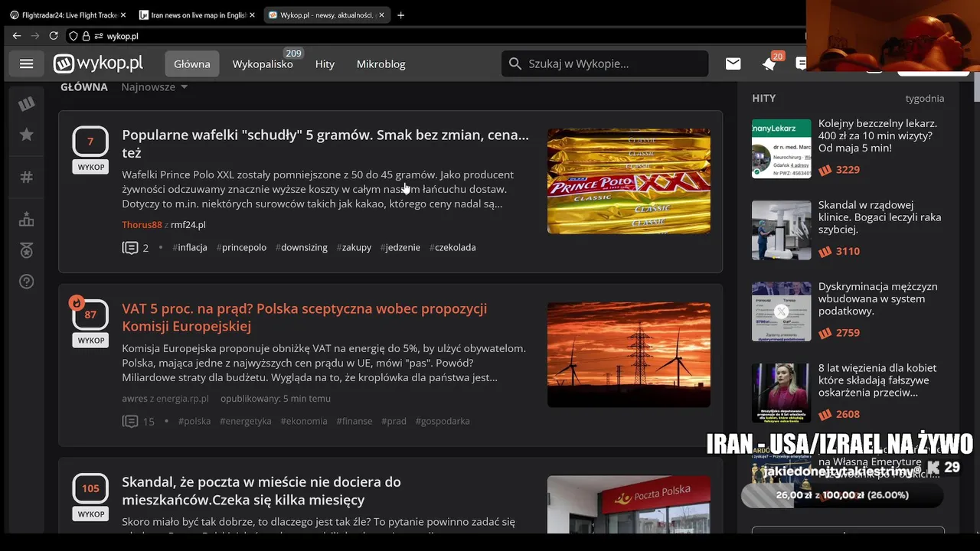
Task: Go forward in browser history
Action: click(35, 36)
